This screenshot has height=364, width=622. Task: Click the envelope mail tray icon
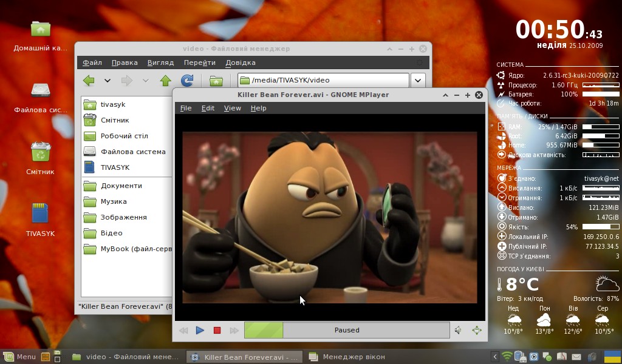pos(576,357)
